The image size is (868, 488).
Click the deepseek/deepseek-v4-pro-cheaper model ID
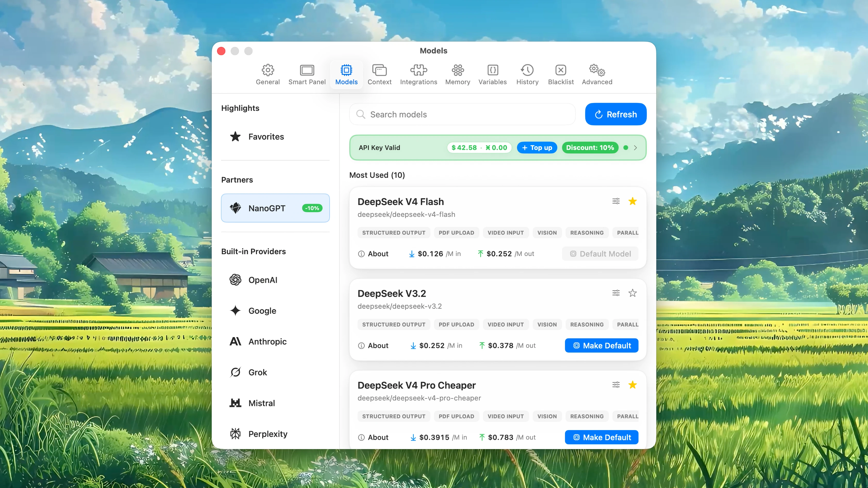(x=419, y=398)
